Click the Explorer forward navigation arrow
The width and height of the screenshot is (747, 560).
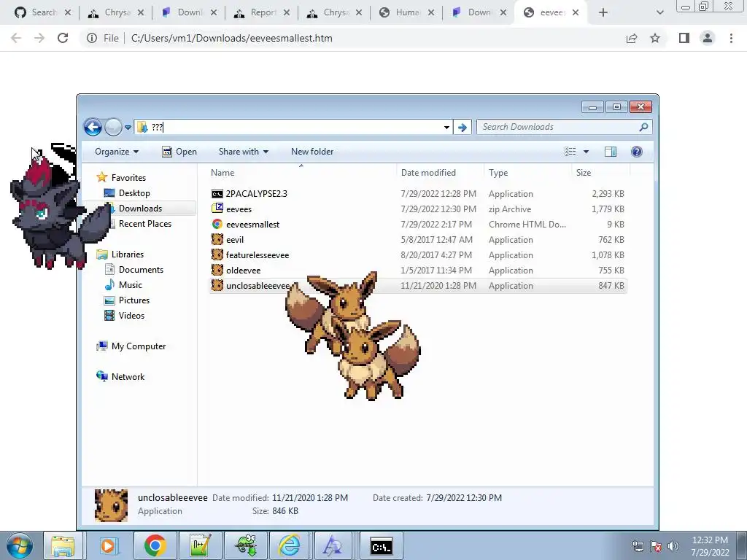click(x=113, y=127)
